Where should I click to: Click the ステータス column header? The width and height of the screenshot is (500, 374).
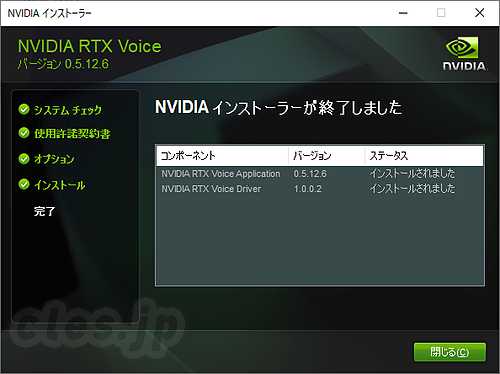pyautogui.click(x=424, y=156)
